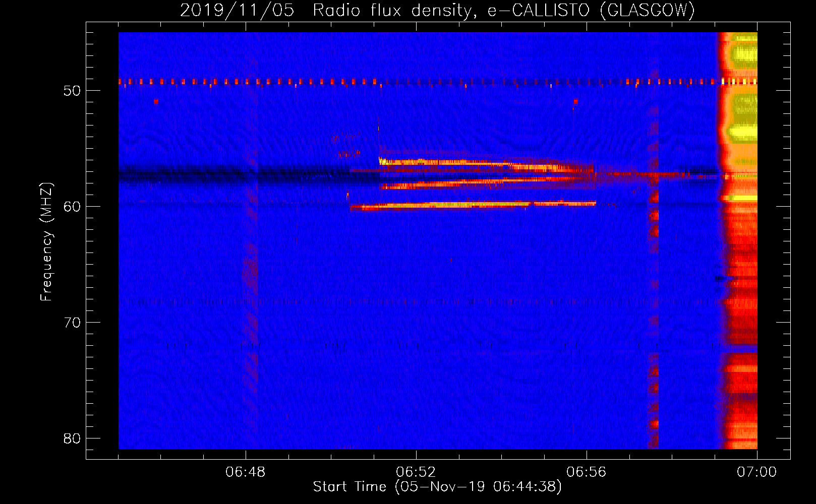
Task: Click the dotted interference line near 49 MHz
Action: click(438, 81)
